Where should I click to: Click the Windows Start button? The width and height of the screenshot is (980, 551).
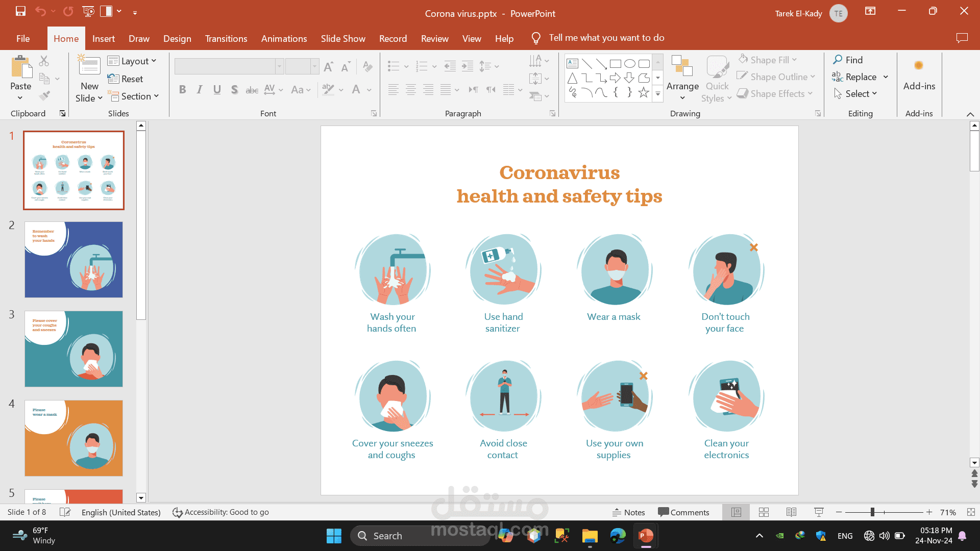tap(334, 536)
